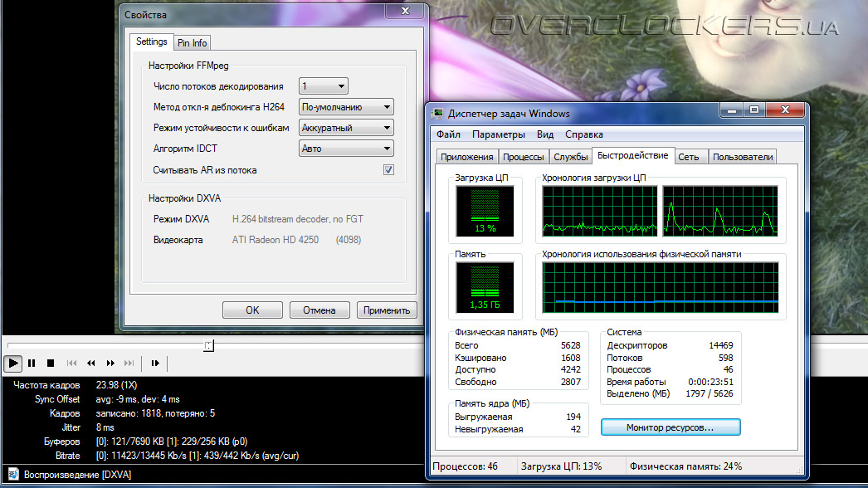Step forward one frame

click(x=155, y=364)
